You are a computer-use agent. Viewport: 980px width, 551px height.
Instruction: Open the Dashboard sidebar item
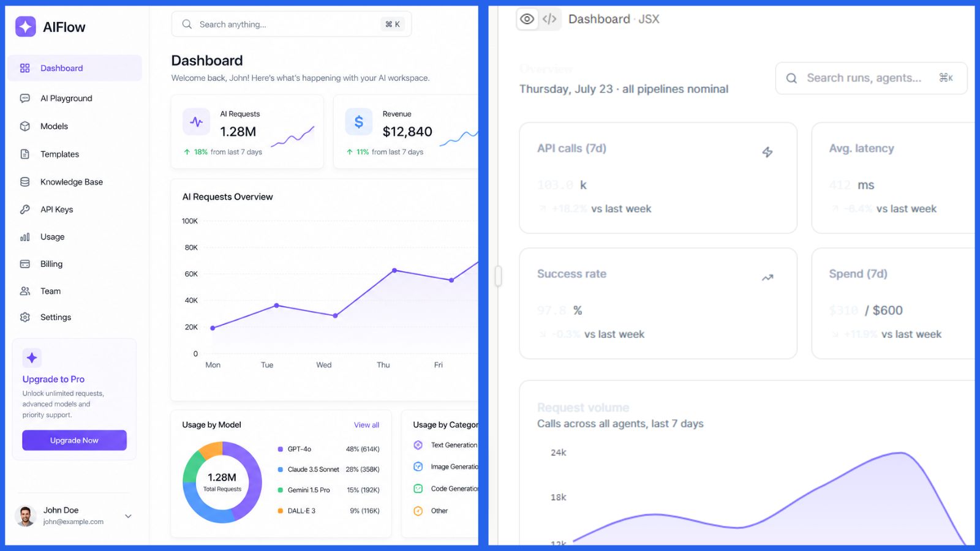coord(75,68)
